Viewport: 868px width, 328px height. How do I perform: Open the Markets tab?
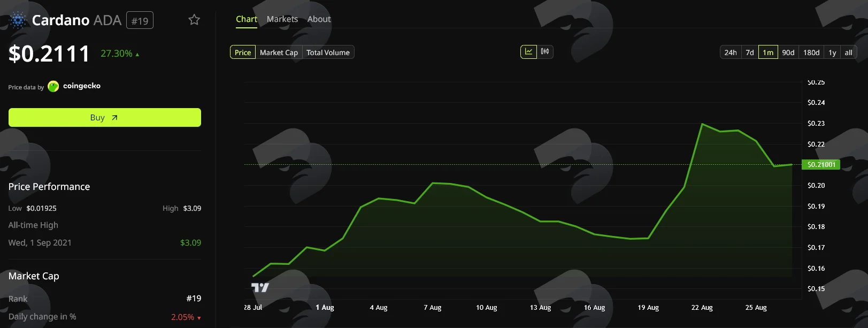point(282,19)
